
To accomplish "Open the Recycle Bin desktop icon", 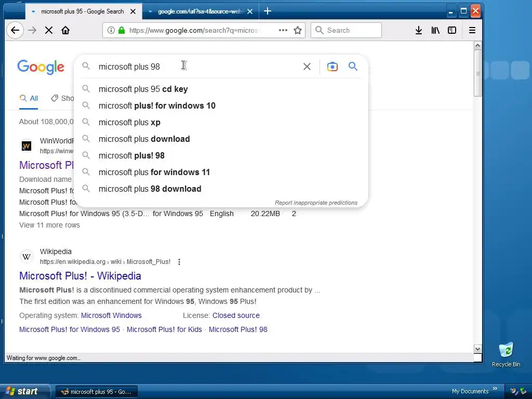I will 506,354.
